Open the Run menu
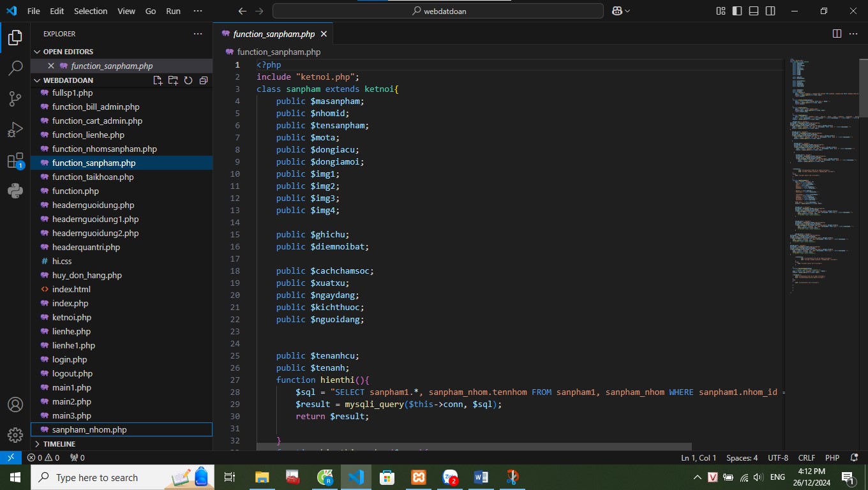 (x=173, y=11)
